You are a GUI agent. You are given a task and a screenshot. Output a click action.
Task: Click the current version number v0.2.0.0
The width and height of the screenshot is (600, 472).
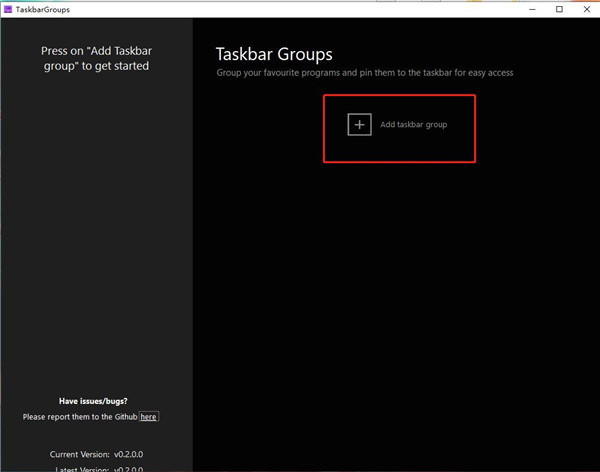coord(128,454)
